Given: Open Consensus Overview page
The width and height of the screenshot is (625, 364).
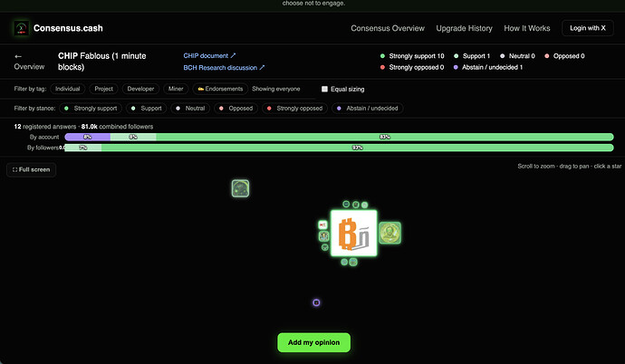Looking at the screenshot, I should 388,28.
